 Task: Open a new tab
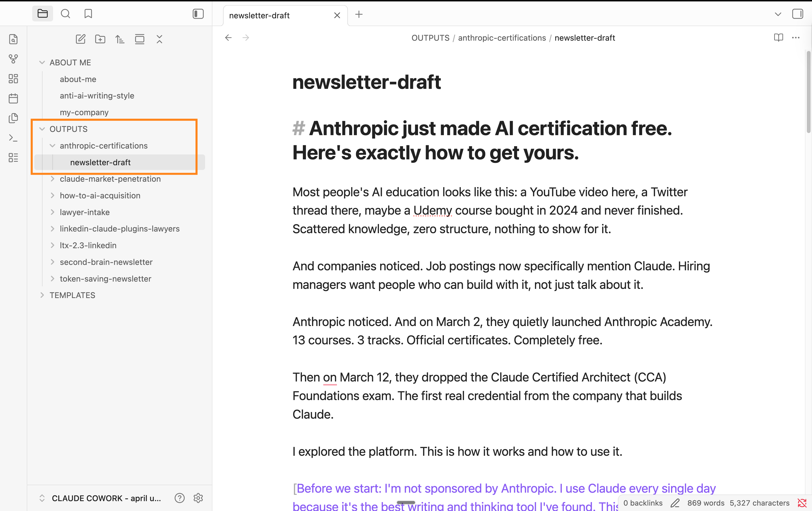(359, 15)
